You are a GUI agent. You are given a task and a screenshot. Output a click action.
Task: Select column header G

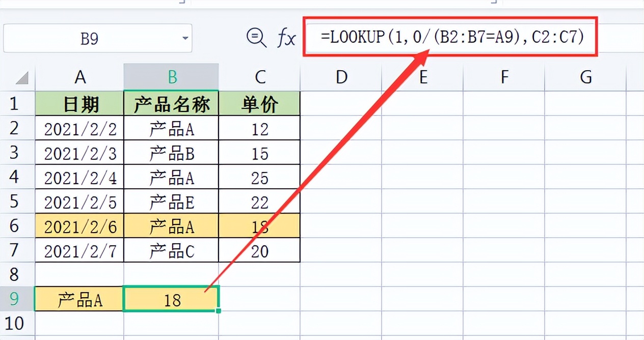(x=585, y=76)
